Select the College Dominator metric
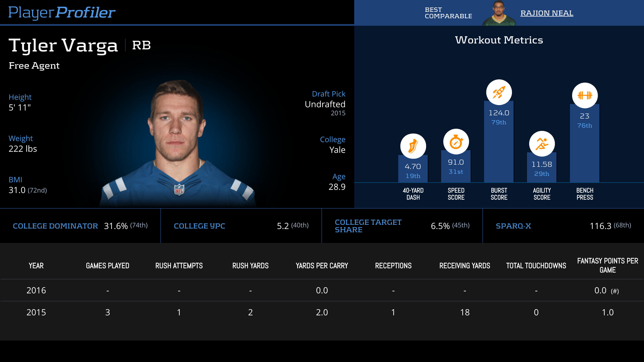 click(x=55, y=226)
